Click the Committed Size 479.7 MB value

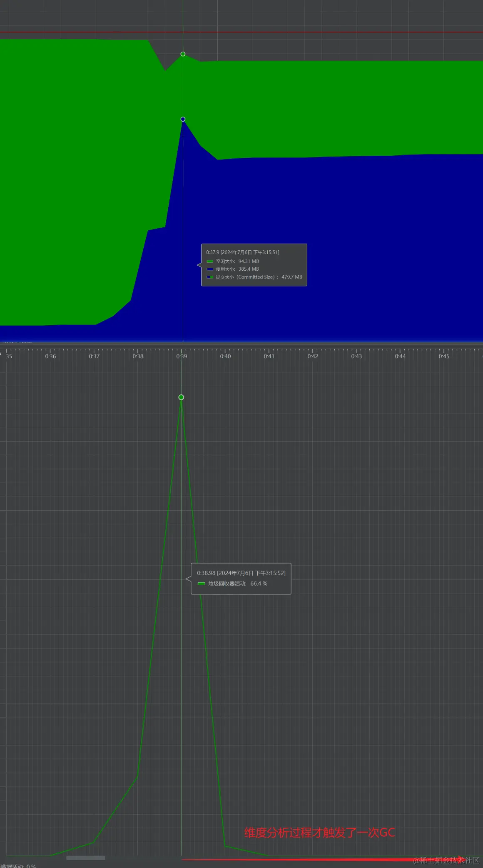pos(292,277)
